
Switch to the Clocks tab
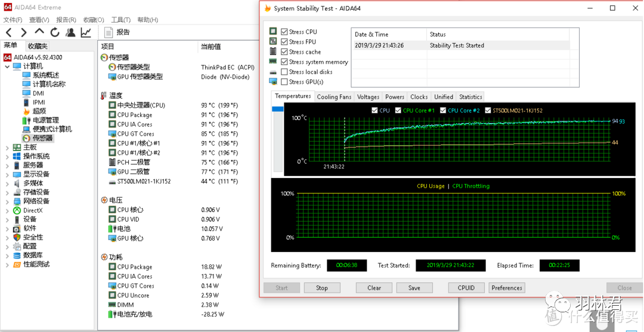419,97
